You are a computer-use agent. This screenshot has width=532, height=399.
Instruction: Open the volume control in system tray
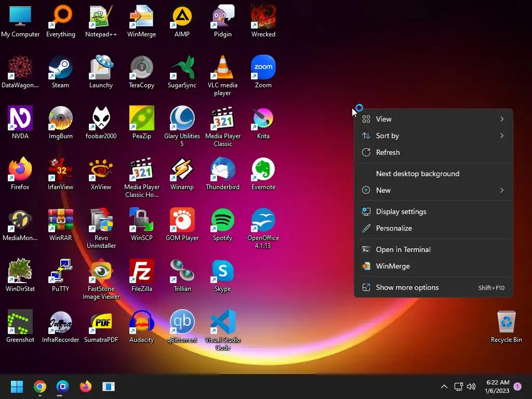click(x=471, y=387)
